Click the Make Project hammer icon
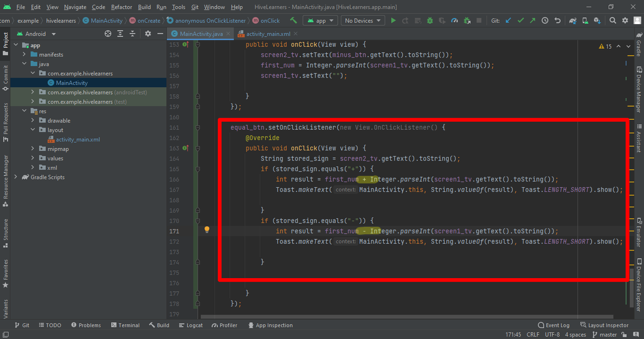 click(x=293, y=21)
